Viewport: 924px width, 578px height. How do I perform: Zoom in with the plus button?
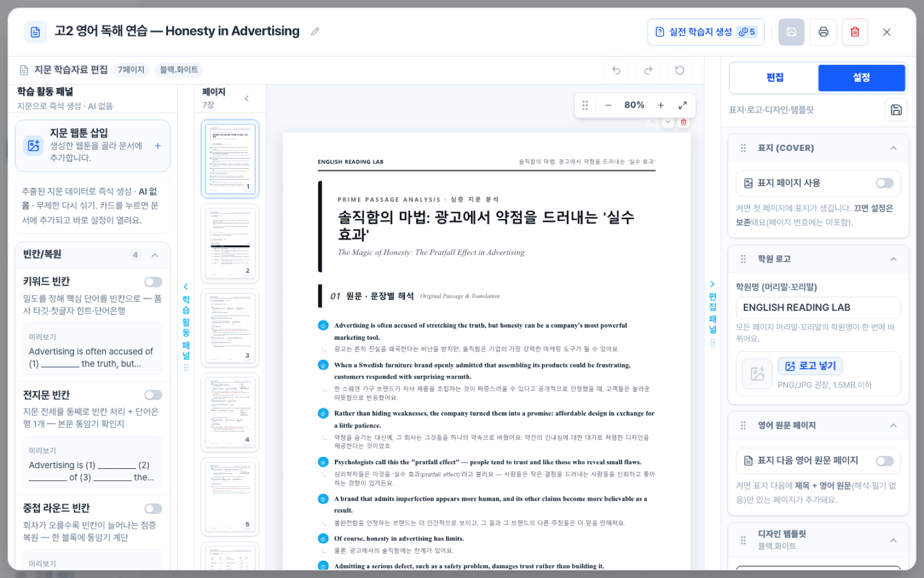(x=661, y=105)
